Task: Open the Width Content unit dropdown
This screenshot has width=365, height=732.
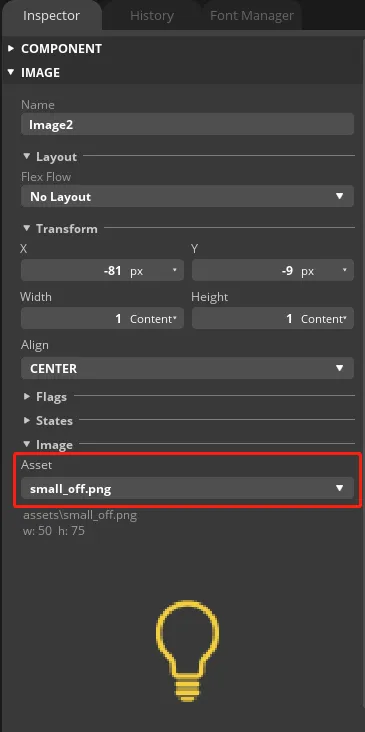Action: (154, 319)
